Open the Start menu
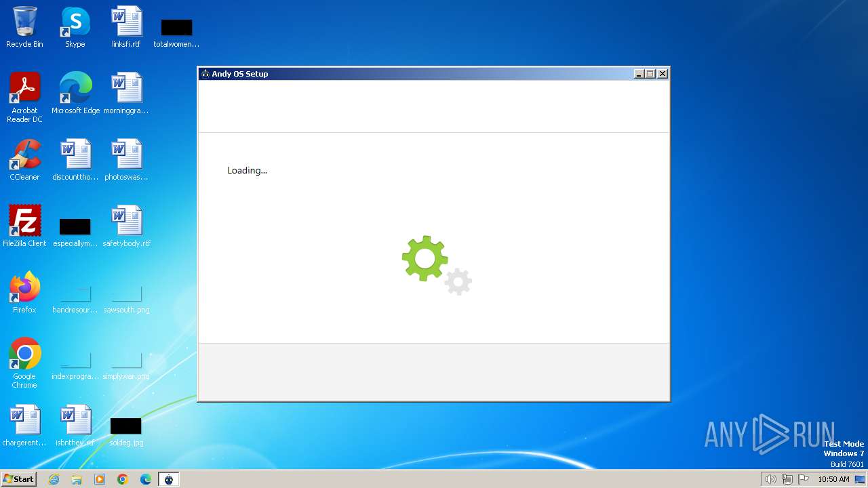The width and height of the screenshot is (868, 488). click(x=19, y=479)
